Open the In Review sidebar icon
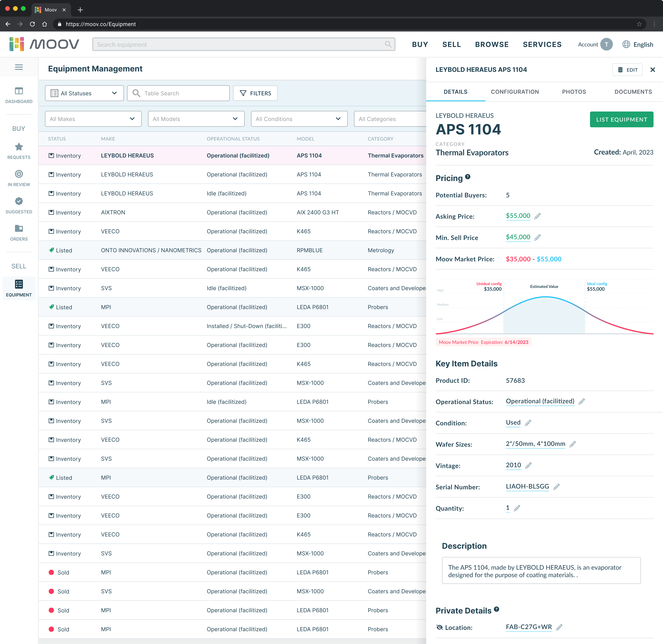663x644 pixels. 19,174
